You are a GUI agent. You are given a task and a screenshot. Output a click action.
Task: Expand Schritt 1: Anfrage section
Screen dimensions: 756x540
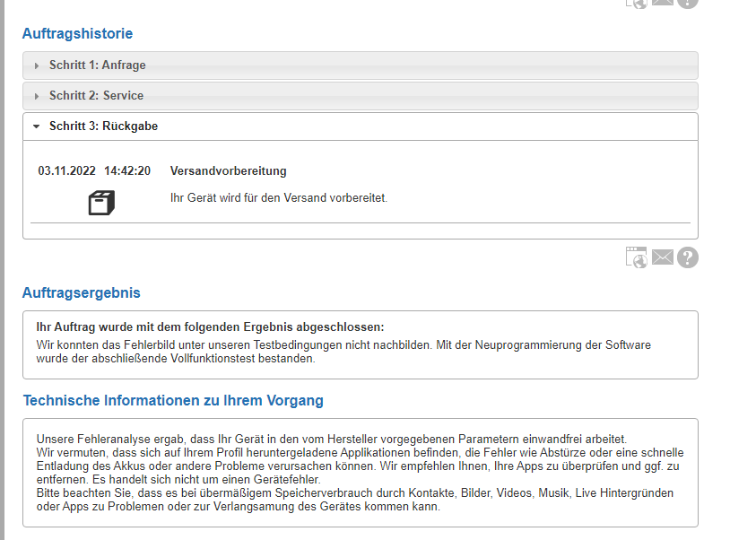(x=361, y=65)
